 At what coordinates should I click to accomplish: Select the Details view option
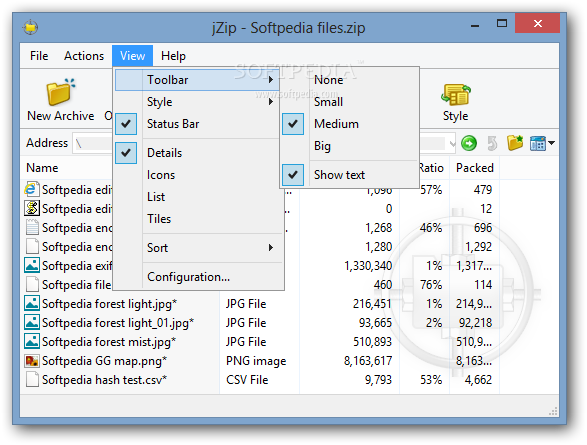[197, 153]
